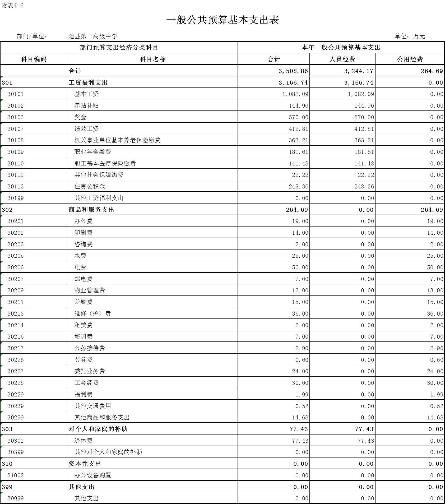Select the 基本工资 name cell

coord(152,94)
